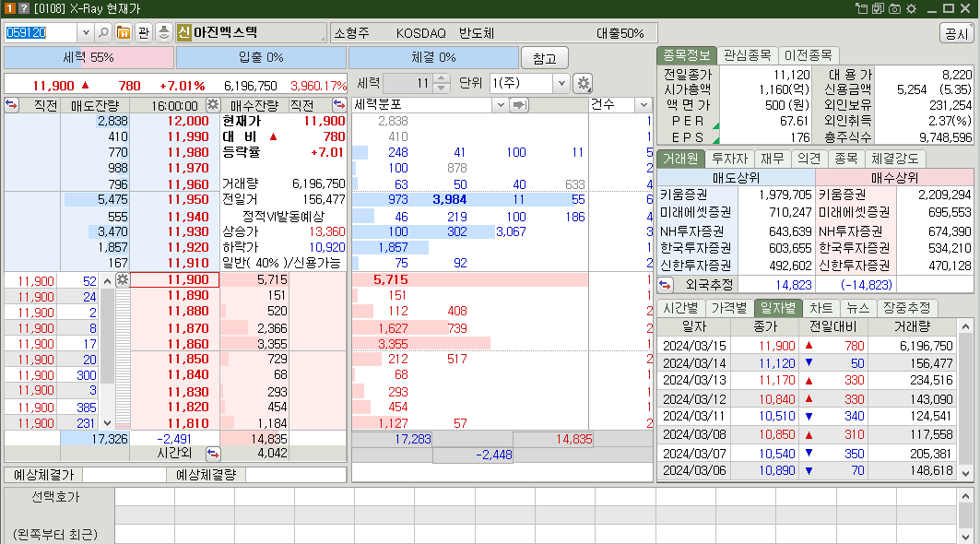
Task: Toggle swap arrows icon left of 직전 header
Action: (x=11, y=104)
